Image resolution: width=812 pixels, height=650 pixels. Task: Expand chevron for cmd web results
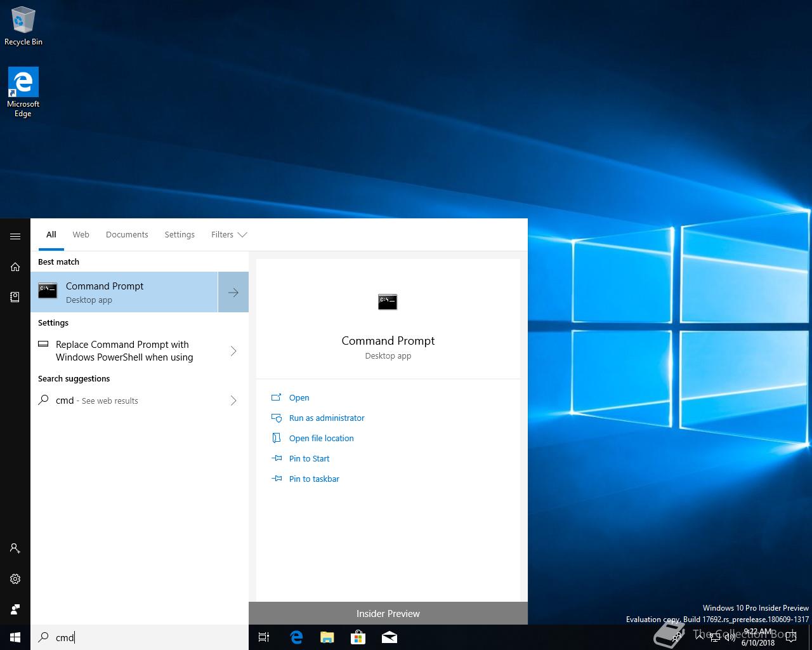point(233,401)
